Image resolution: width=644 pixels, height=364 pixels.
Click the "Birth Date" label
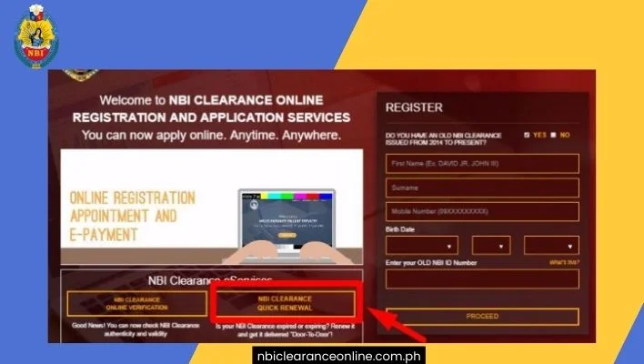pyautogui.click(x=400, y=229)
